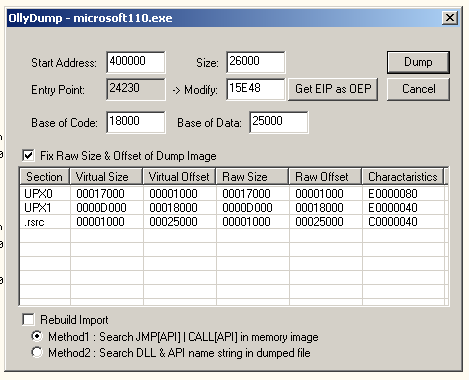Click .rsrc raw size 00001000
Image resolution: width=469 pixels, height=380 pixels.
coord(246,222)
